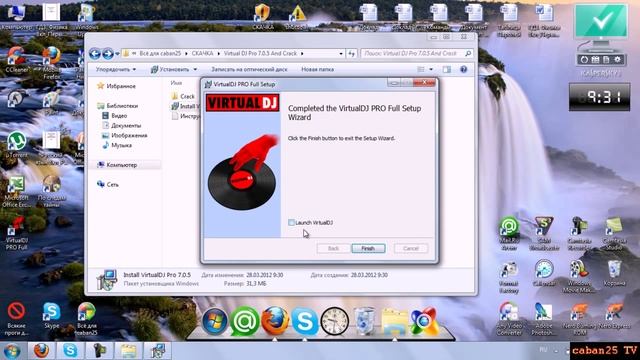Open the Explorer help icon
Image resolution: width=640 pixels, height=360 pixels.
click(x=463, y=69)
